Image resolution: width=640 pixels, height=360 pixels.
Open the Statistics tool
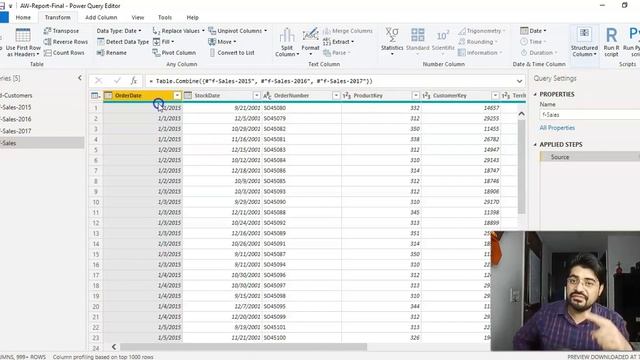coord(392,42)
